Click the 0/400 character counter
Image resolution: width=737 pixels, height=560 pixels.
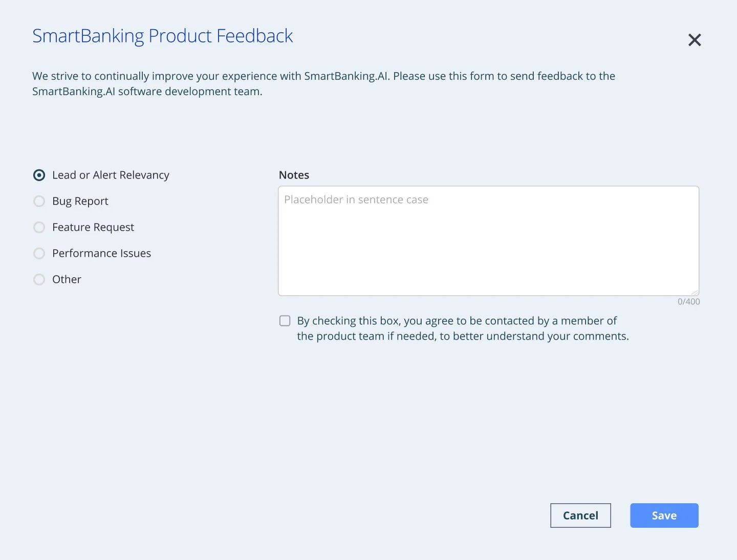[689, 302]
